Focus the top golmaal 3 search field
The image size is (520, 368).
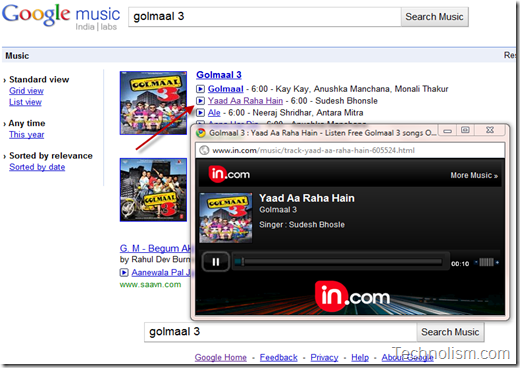click(x=265, y=17)
